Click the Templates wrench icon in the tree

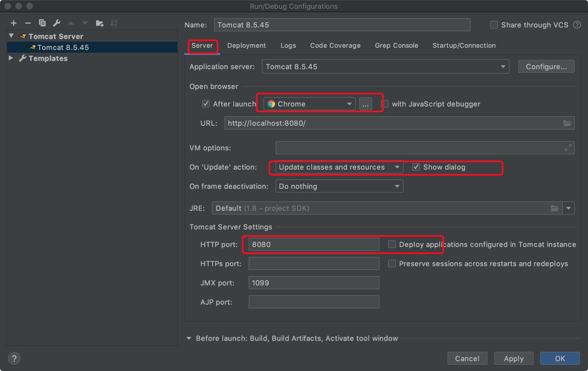point(23,58)
